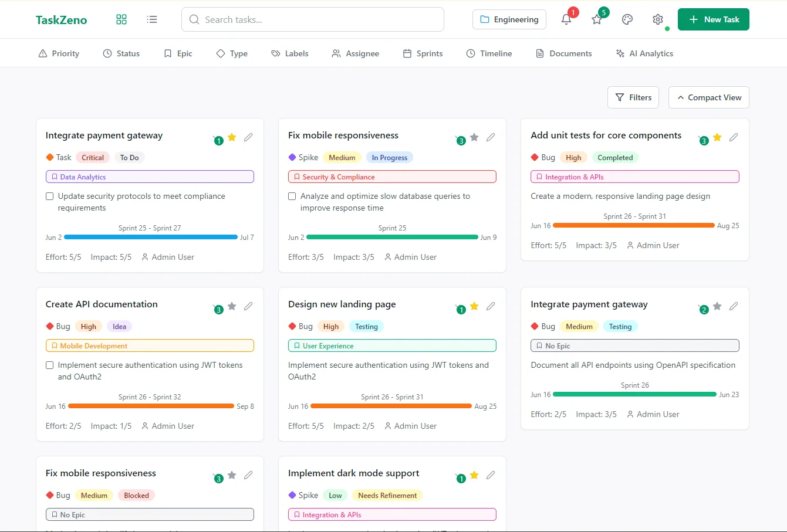Image resolution: width=787 pixels, height=532 pixels.
Task: Click the New Task button
Action: pyautogui.click(x=713, y=19)
